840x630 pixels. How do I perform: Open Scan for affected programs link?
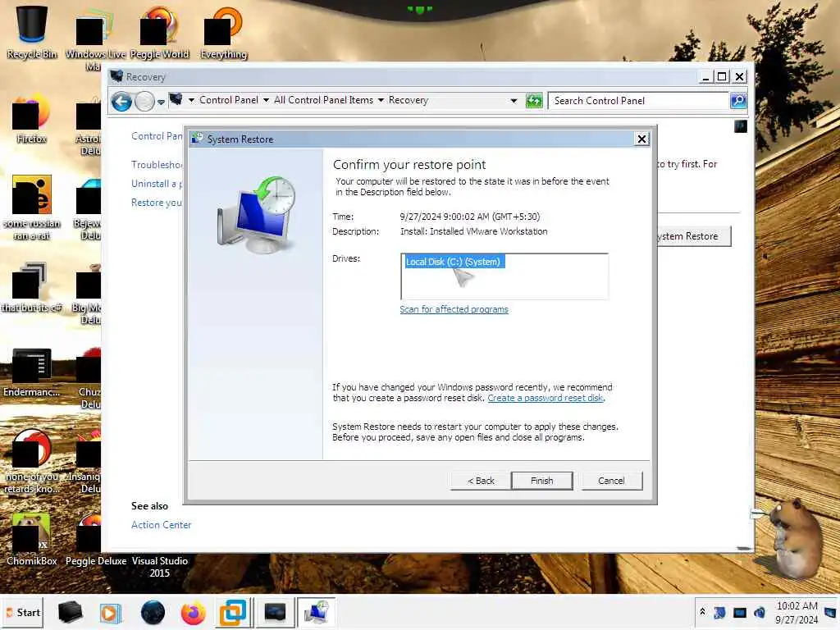454,309
